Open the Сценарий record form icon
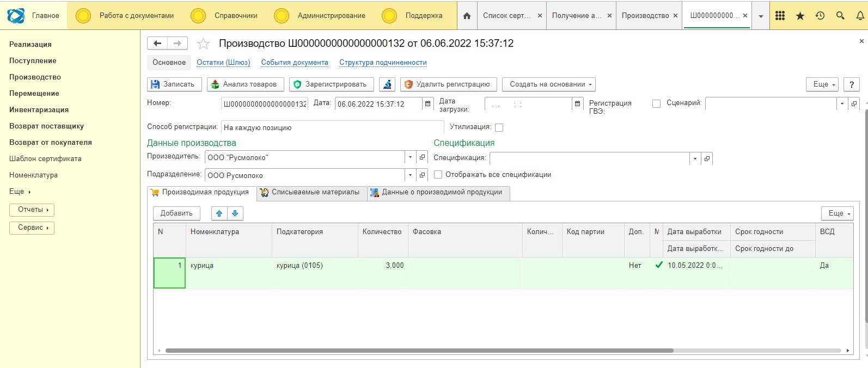Image resolution: width=868 pixels, height=368 pixels. pyautogui.click(x=854, y=103)
